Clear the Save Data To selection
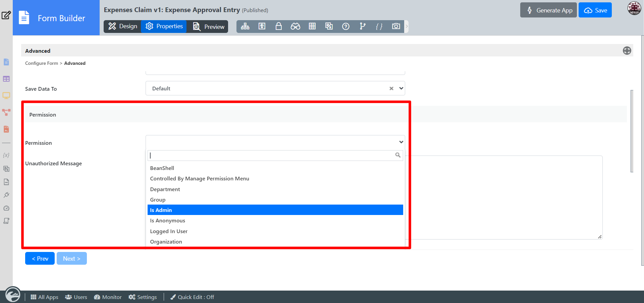This screenshot has width=644, height=303. 391,88
